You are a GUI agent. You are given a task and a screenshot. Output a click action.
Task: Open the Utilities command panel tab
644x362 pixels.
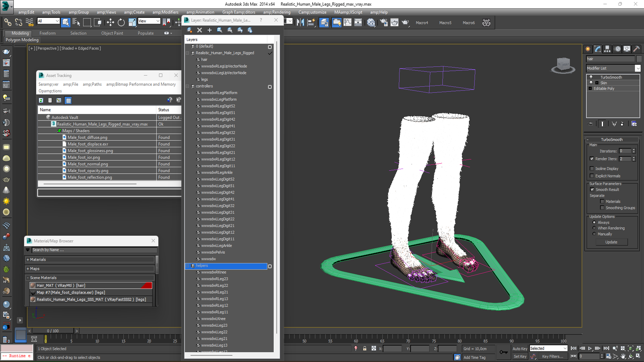(x=636, y=49)
